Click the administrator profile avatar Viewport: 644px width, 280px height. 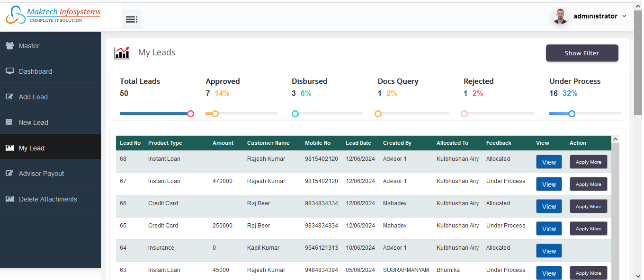(561, 17)
